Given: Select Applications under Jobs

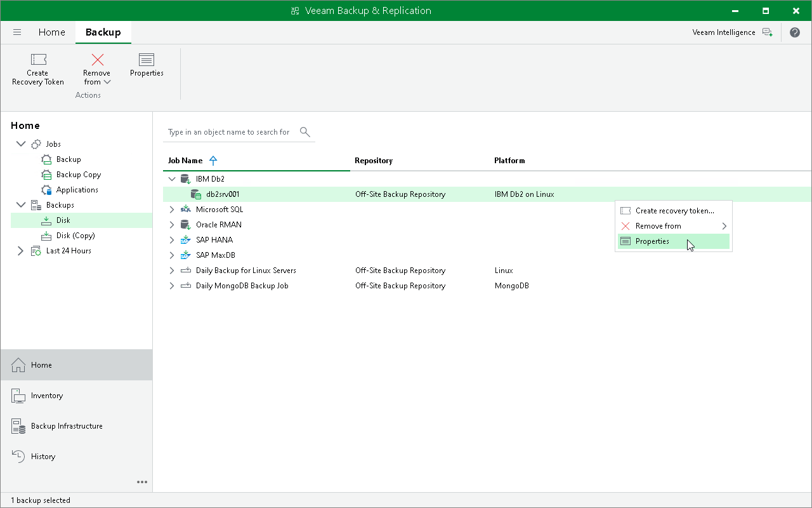Looking at the screenshot, I should (77, 190).
